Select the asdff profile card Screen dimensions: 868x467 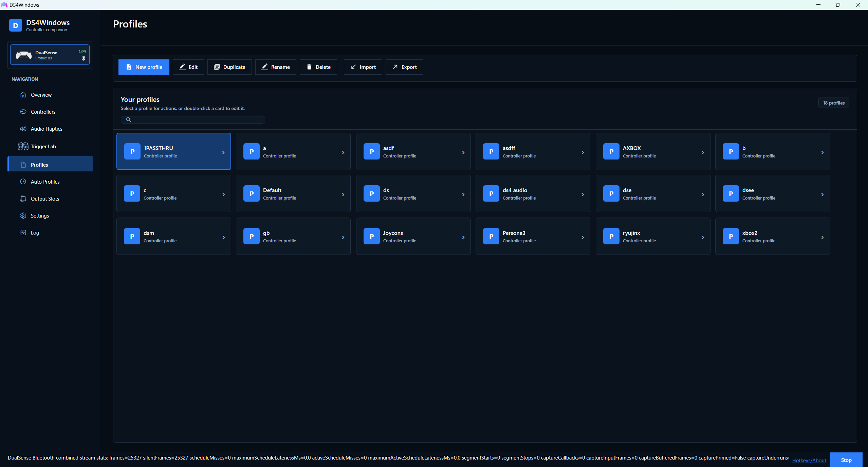tap(533, 151)
